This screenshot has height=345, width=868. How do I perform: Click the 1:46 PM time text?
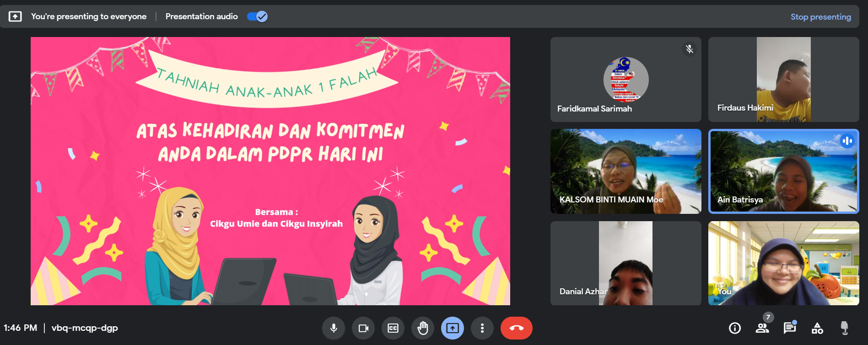(x=20, y=328)
